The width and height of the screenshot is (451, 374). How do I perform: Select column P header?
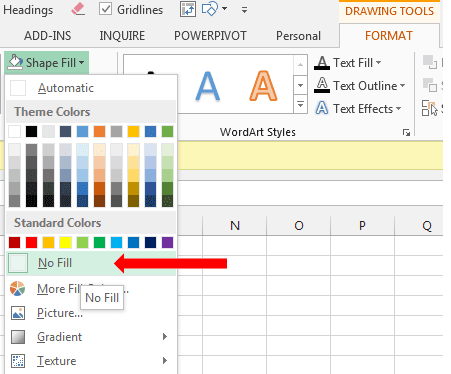click(x=362, y=226)
